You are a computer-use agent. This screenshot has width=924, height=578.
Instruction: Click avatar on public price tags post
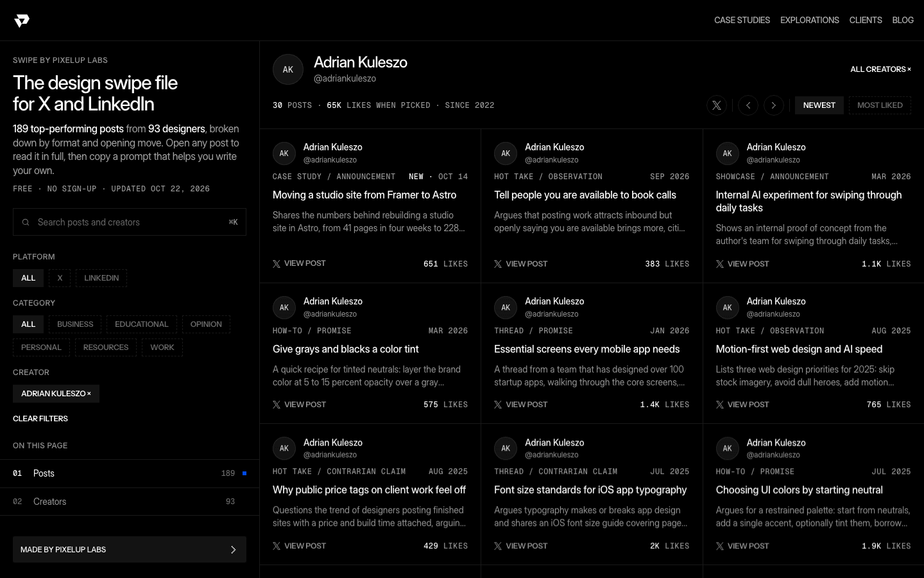tap(284, 448)
